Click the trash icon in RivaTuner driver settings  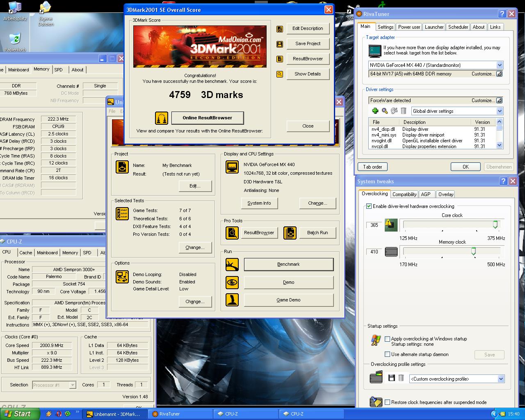(404, 111)
